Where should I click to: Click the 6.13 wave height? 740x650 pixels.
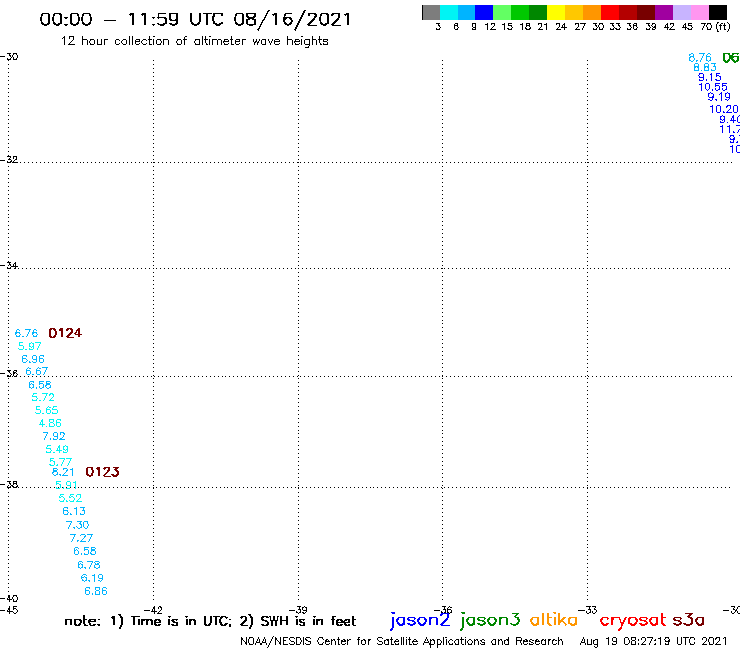74,511
